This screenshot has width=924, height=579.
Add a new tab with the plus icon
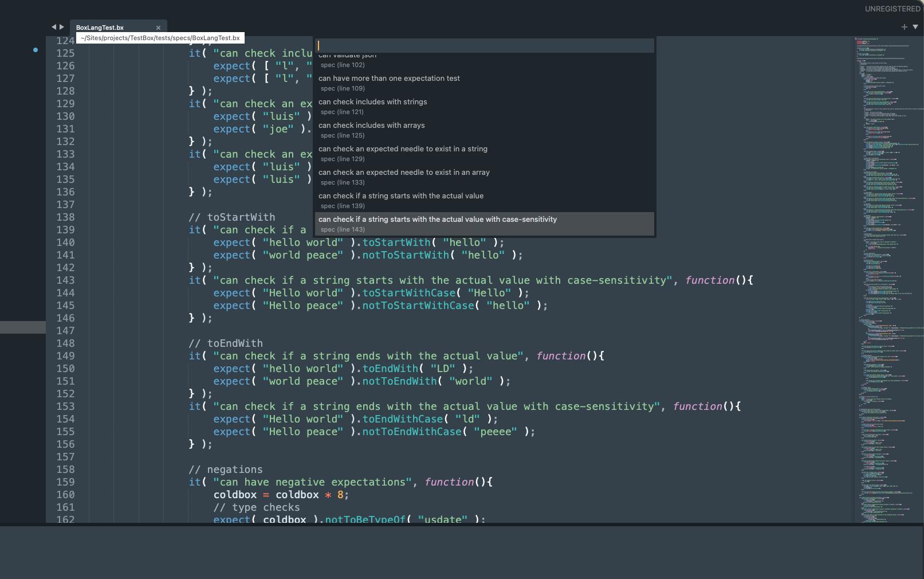point(905,27)
